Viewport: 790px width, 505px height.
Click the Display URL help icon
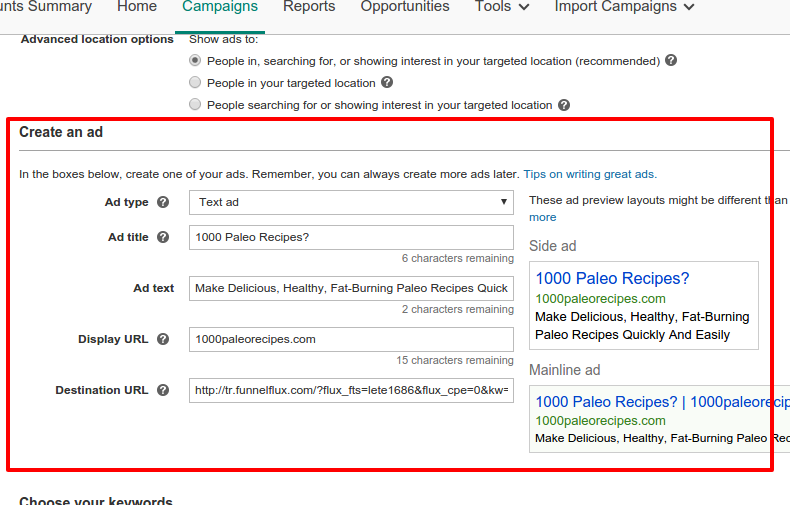[163, 339]
